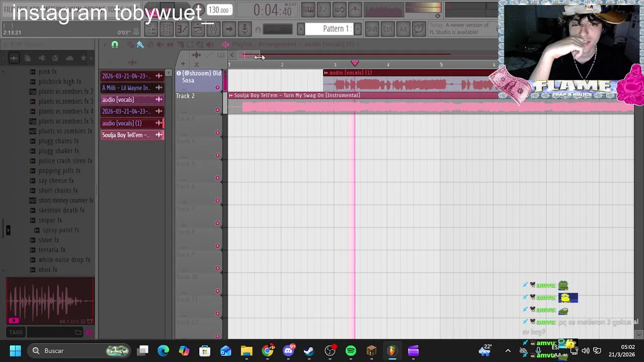Toggle the green magnet snap icon
Viewport: 644px width, 362px height.
115,45
